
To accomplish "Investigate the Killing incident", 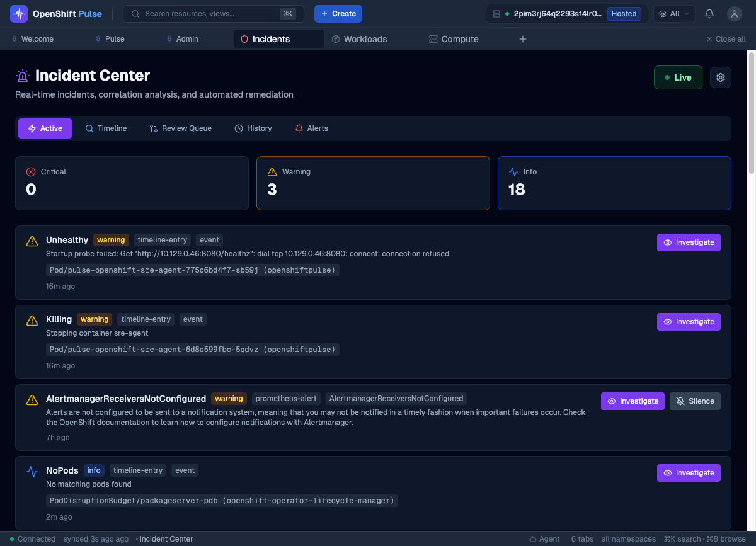I will [689, 322].
